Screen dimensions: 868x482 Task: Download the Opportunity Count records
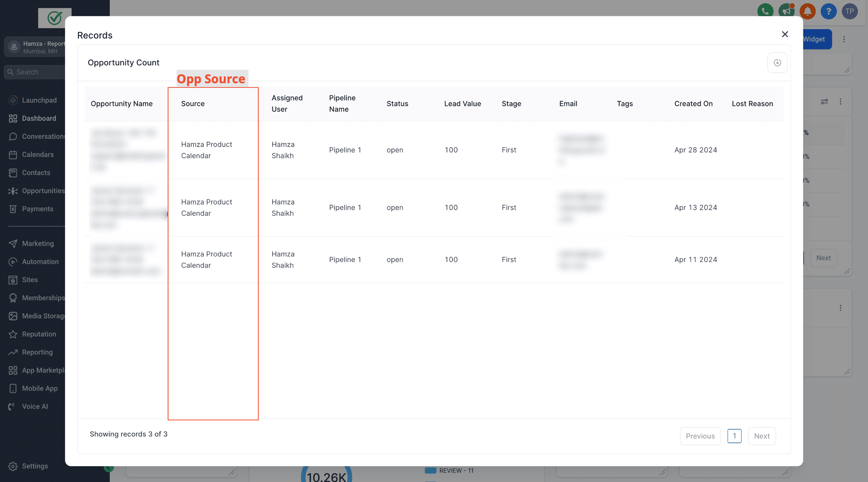(x=777, y=62)
